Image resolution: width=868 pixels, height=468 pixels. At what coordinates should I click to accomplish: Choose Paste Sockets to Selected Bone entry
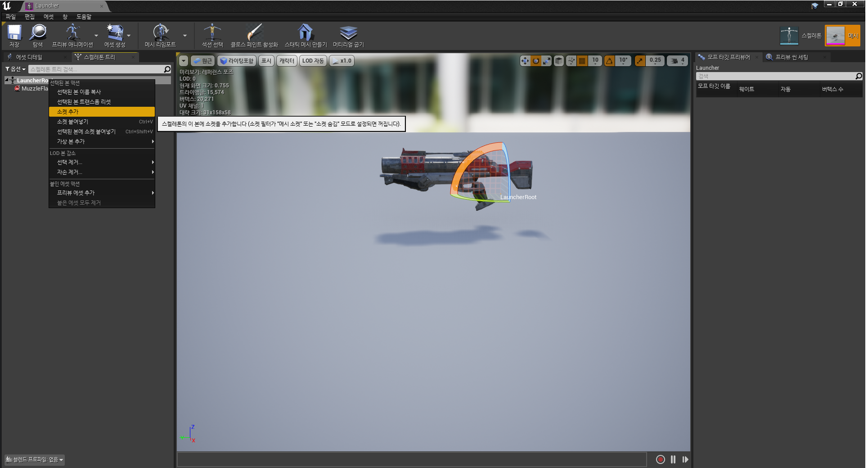point(102,132)
